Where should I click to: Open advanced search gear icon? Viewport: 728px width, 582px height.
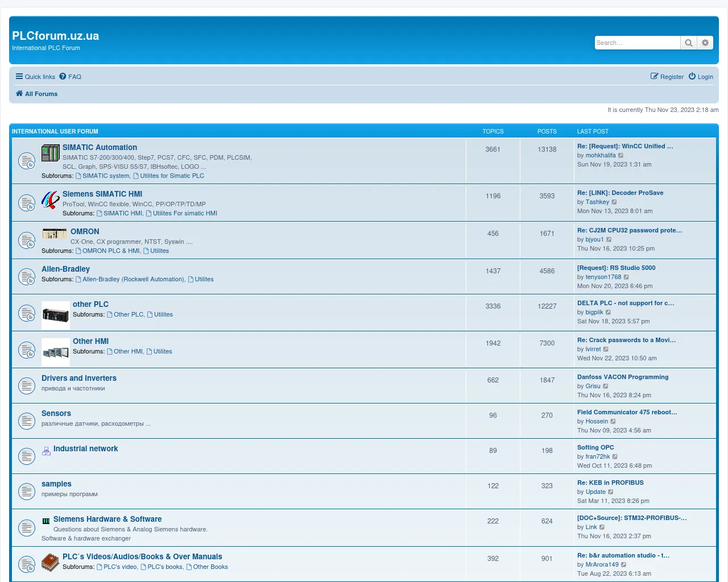click(x=705, y=43)
